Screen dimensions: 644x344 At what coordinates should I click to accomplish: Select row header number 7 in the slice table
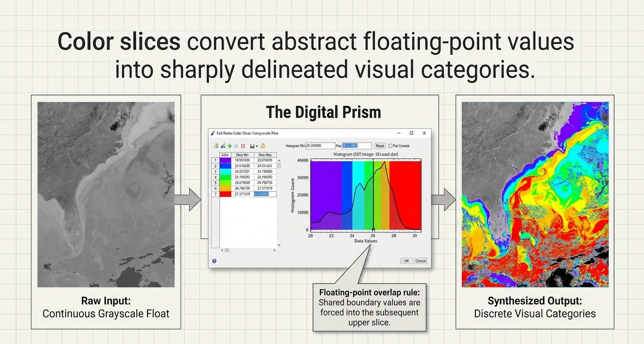[x=215, y=194]
